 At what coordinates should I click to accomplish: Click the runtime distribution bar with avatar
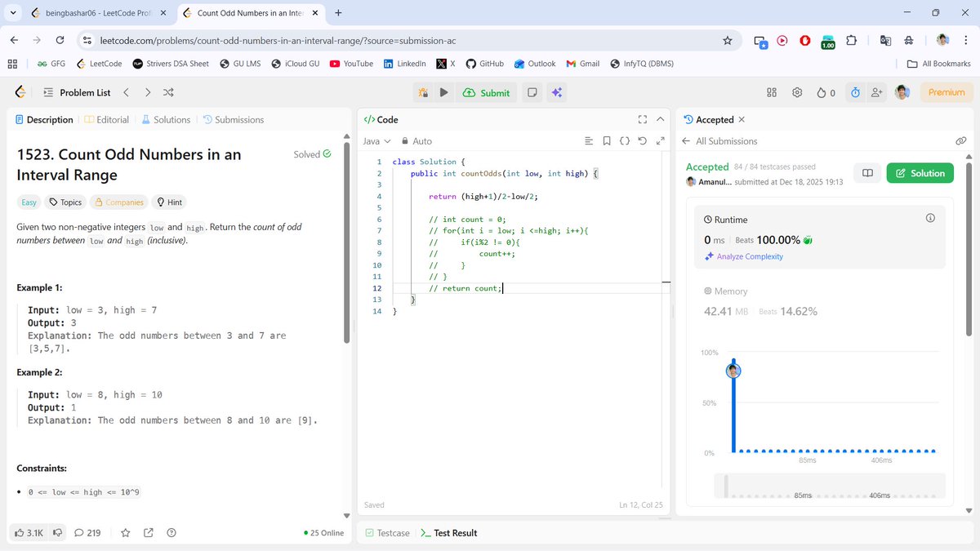coord(733,406)
